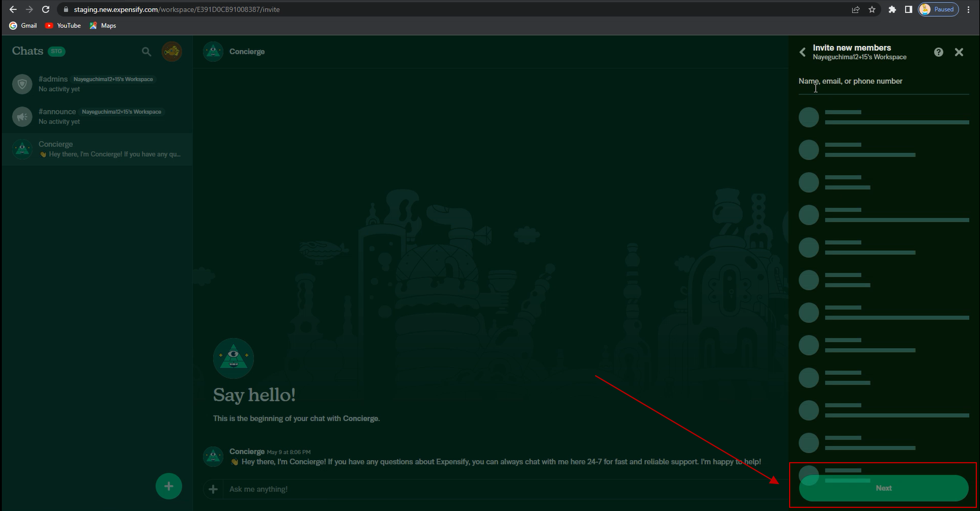Click the green plus floating action button

point(169,487)
